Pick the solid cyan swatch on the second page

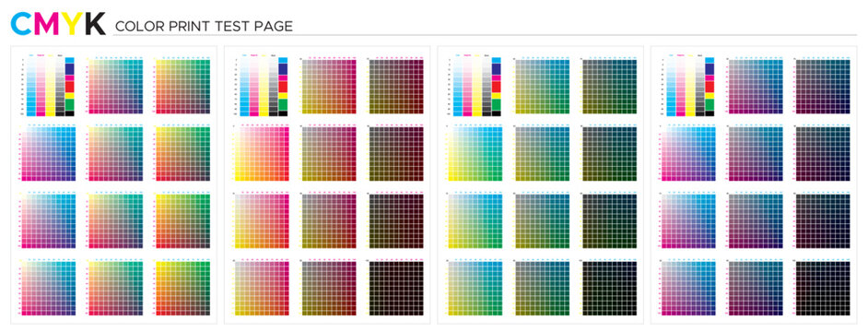tap(283, 60)
